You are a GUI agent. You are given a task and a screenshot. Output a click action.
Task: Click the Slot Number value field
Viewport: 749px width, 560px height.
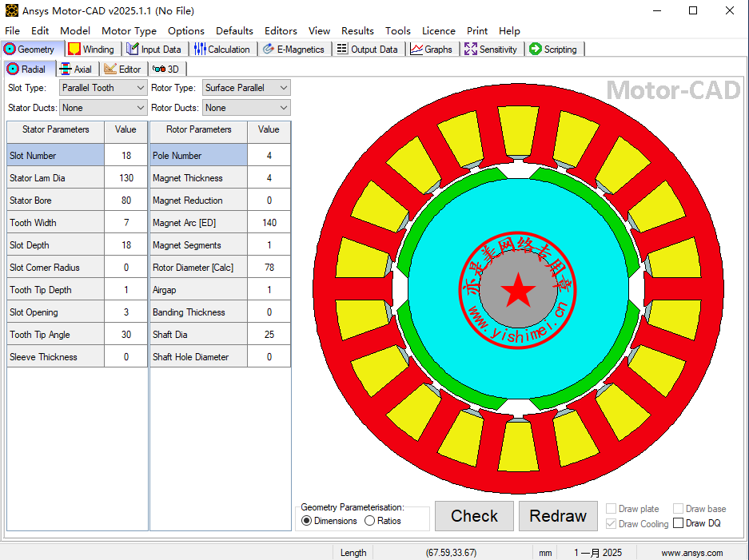tap(125, 156)
